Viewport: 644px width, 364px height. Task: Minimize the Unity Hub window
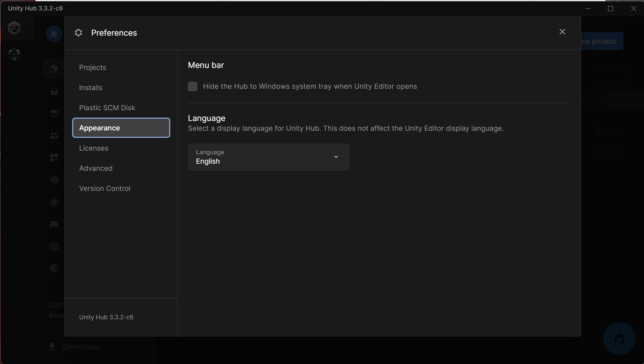coord(588,8)
